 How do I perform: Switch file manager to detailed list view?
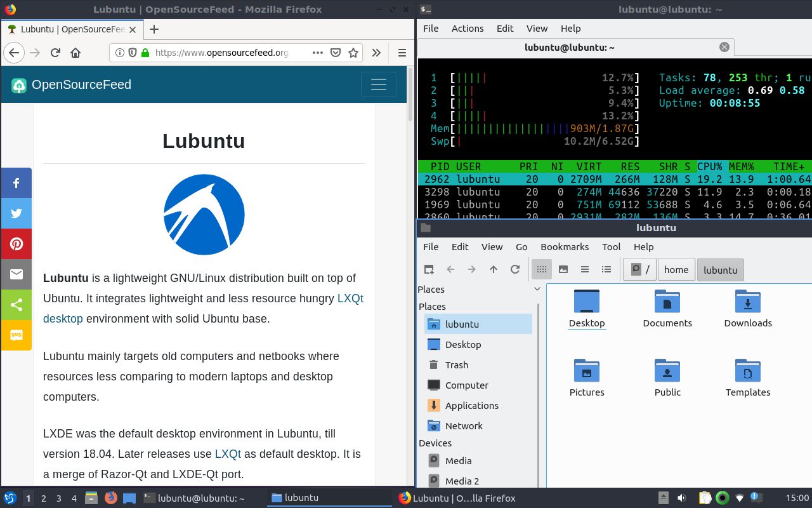point(606,269)
